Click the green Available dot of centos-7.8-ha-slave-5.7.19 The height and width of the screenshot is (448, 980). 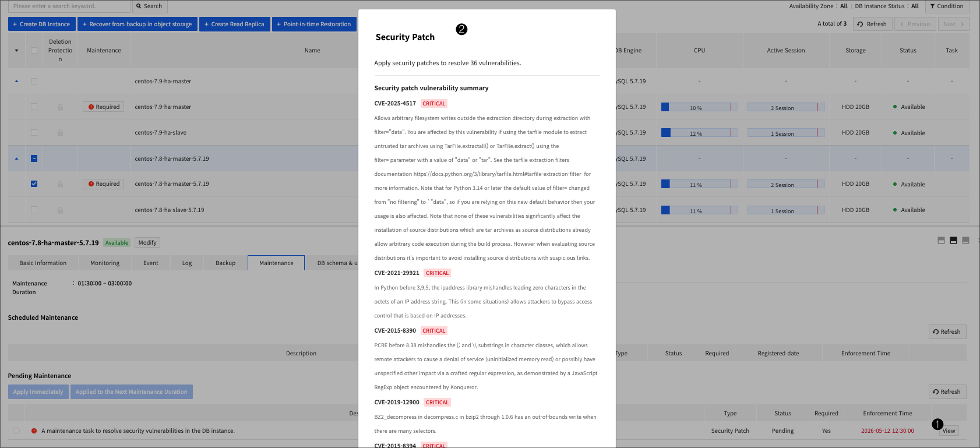895,210
